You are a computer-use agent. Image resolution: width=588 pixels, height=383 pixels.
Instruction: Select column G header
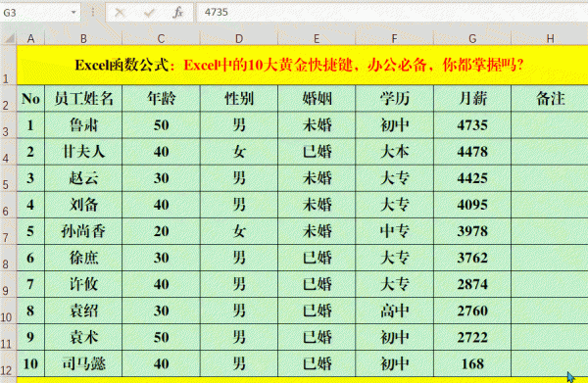click(x=472, y=38)
